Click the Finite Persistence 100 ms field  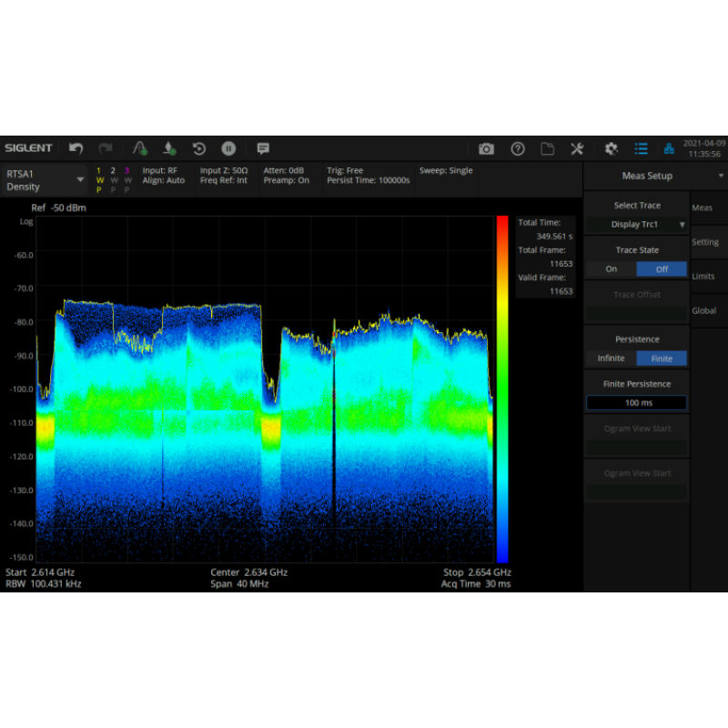pyautogui.click(x=636, y=402)
